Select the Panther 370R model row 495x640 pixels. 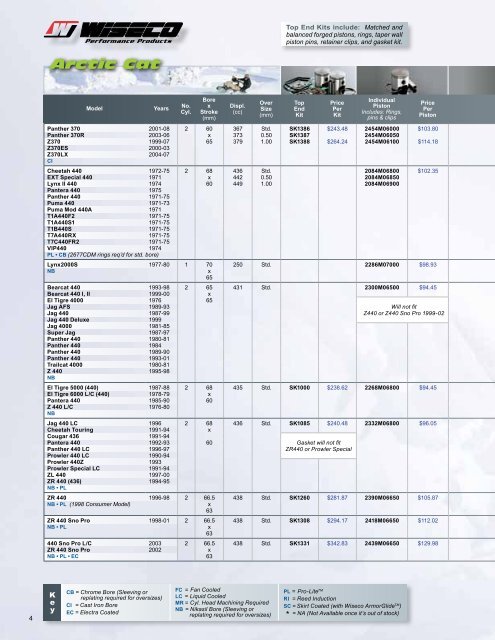click(110, 135)
